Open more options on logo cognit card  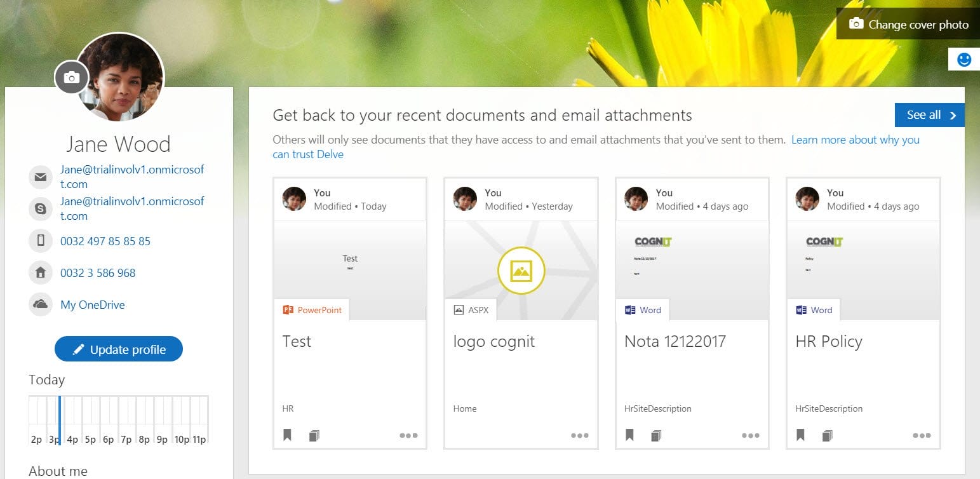tap(579, 436)
